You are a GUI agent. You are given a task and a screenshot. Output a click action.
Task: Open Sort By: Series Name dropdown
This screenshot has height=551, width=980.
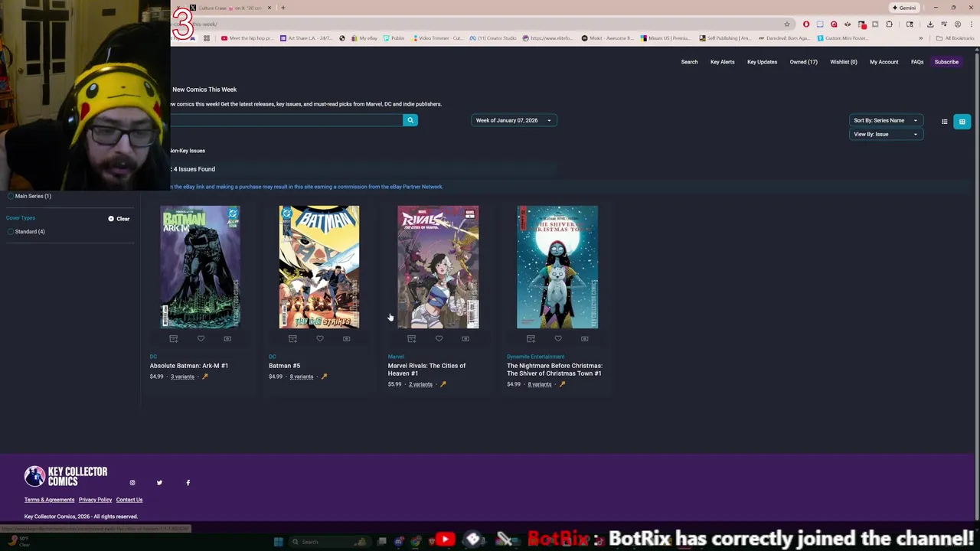886,120
